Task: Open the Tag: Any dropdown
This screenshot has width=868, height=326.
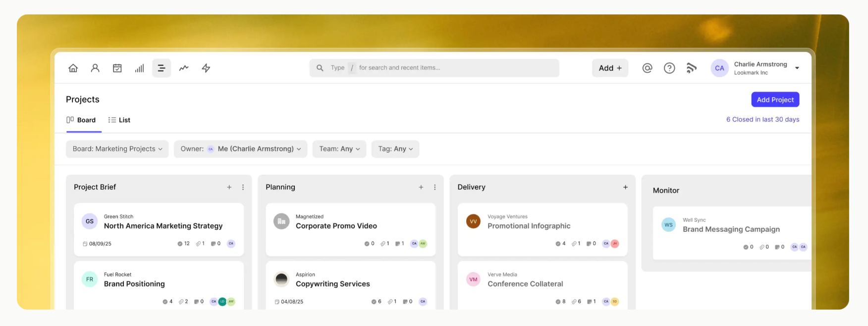Action: pyautogui.click(x=395, y=149)
